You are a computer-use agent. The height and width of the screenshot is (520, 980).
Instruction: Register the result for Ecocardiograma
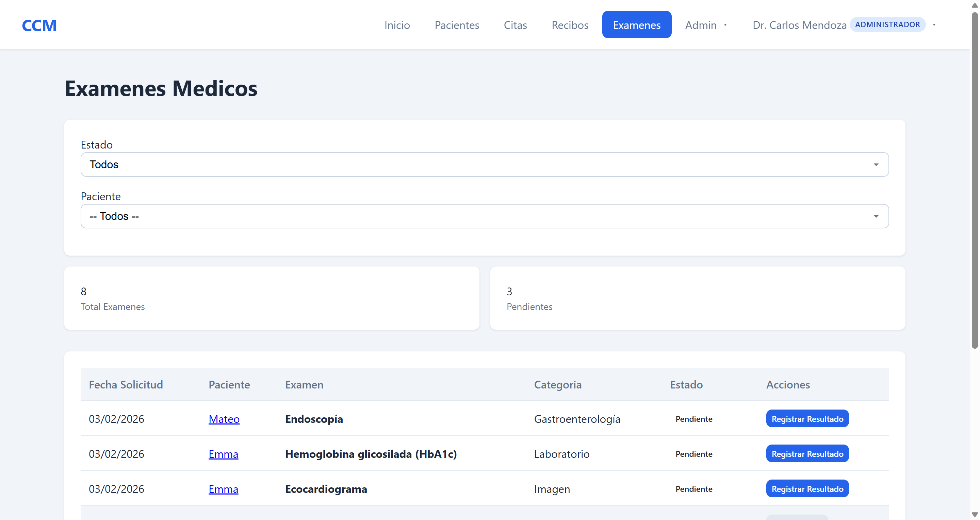tap(807, 488)
